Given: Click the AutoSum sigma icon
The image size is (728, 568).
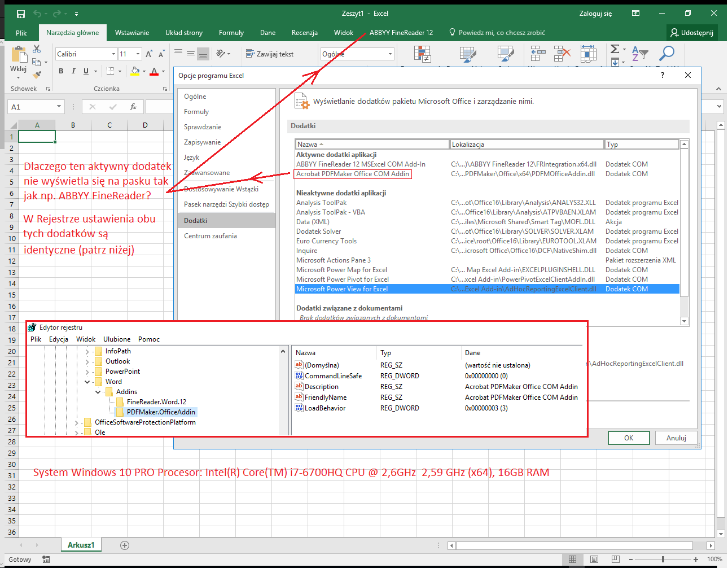Looking at the screenshot, I should tap(615, 49).
